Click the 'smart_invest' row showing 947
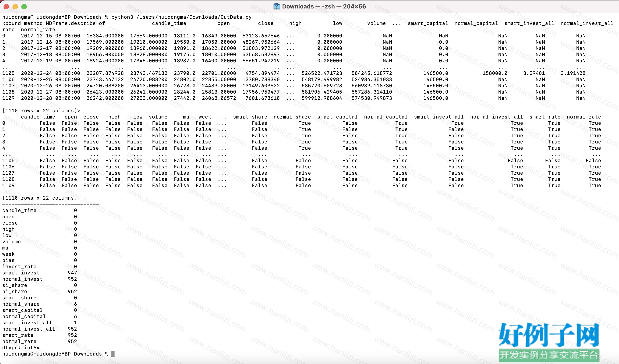The height and width of the screenshot is (364, 619). pyautogui.click(x=39, y=273)
